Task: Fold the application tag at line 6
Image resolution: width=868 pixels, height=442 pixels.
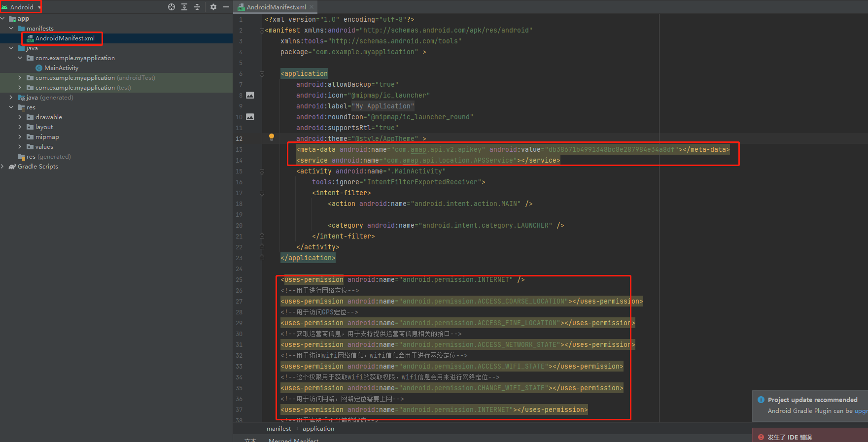Action: 262,74
